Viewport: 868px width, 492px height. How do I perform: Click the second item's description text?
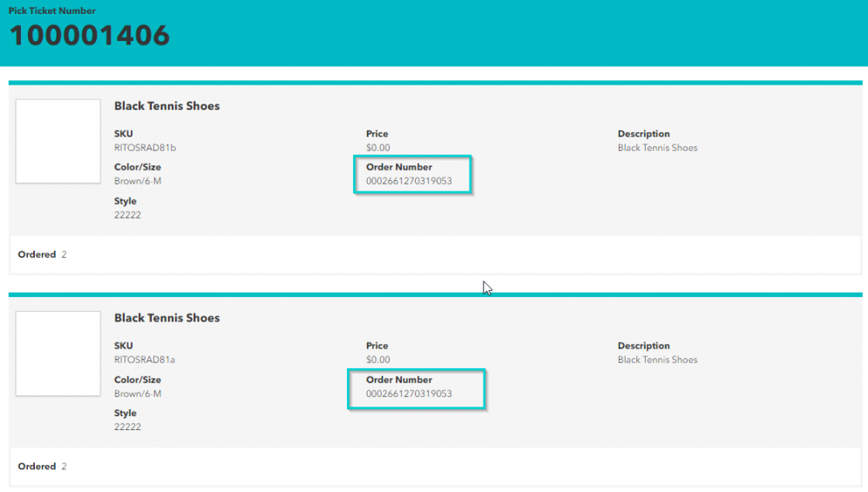click(x=657, y=360)
